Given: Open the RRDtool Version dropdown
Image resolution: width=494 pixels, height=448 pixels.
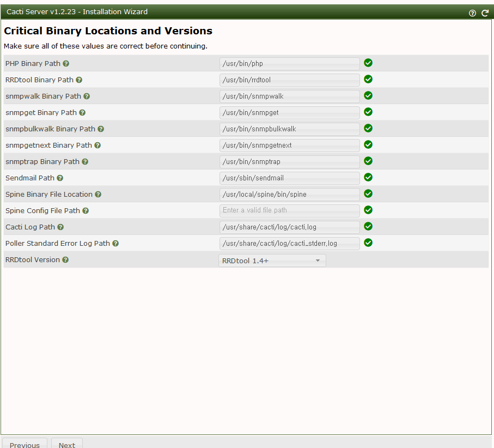Looking at the screenshot, I should [272, 261].
